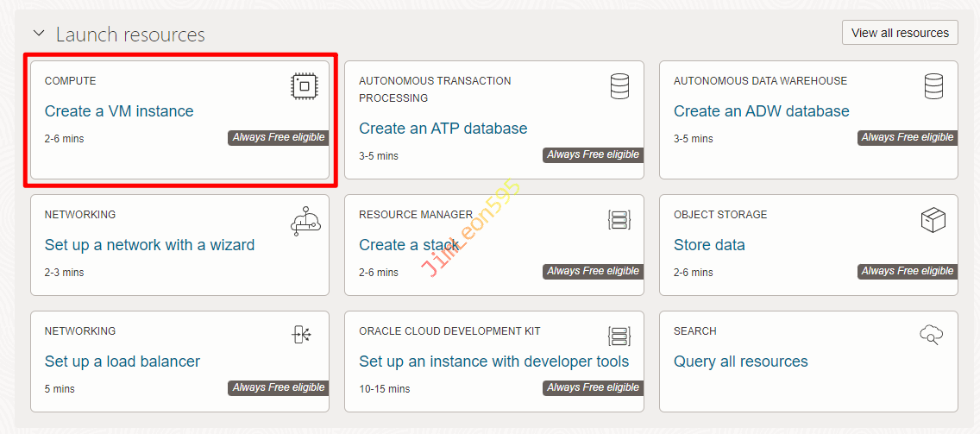Click the Search cloud magnifier icon

[x=932, y=336]
